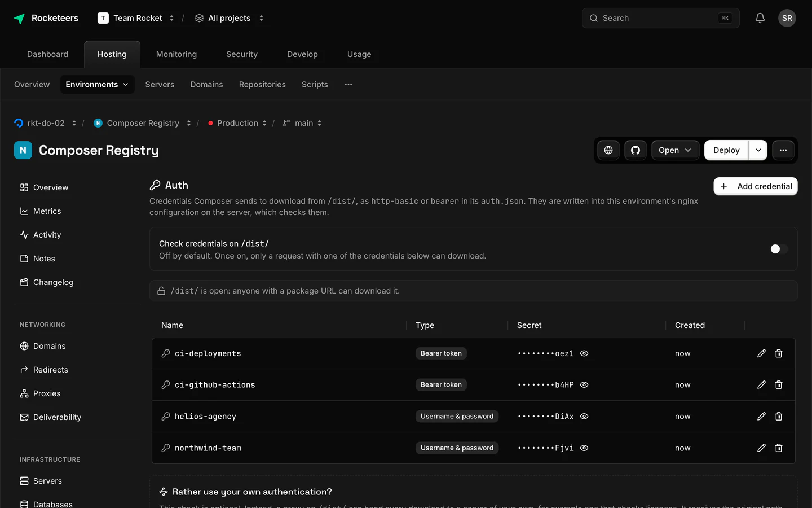
Task: Select the Hosting tab
Action: pyautogui.click(x=112, y=54)
